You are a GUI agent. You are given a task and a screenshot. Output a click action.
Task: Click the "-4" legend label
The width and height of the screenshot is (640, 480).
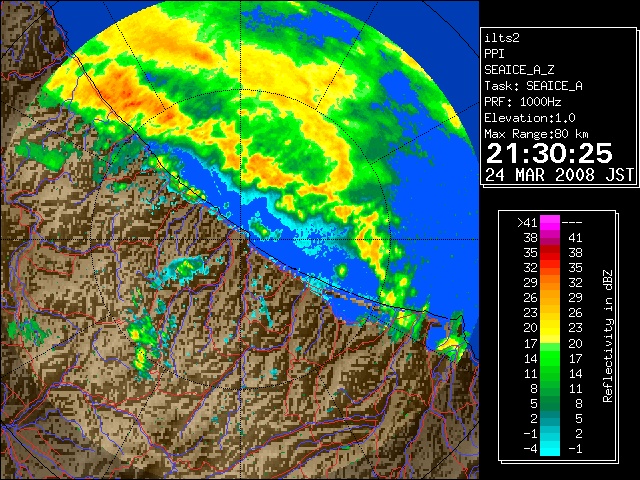pyautogui.click(x=530, y=449)
